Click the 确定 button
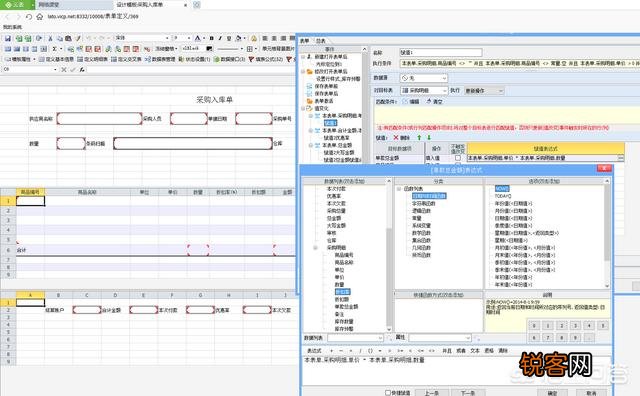 [x=553, y=393]
